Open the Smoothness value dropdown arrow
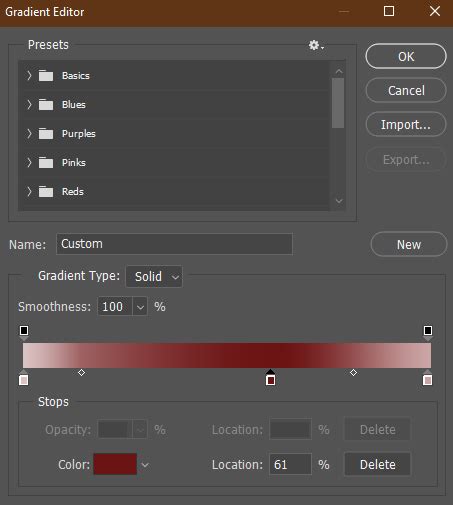 (x=140, y=306)
